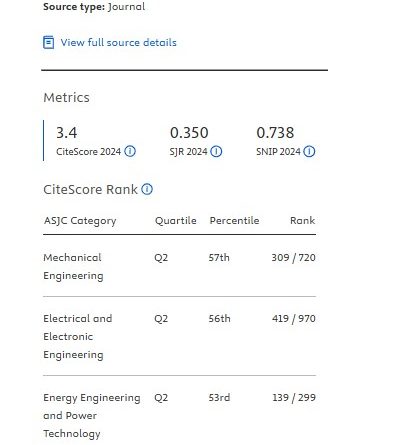Show info for SJR 2024
Viewport: 410px width, 445px height.
(x=216, y=151)
